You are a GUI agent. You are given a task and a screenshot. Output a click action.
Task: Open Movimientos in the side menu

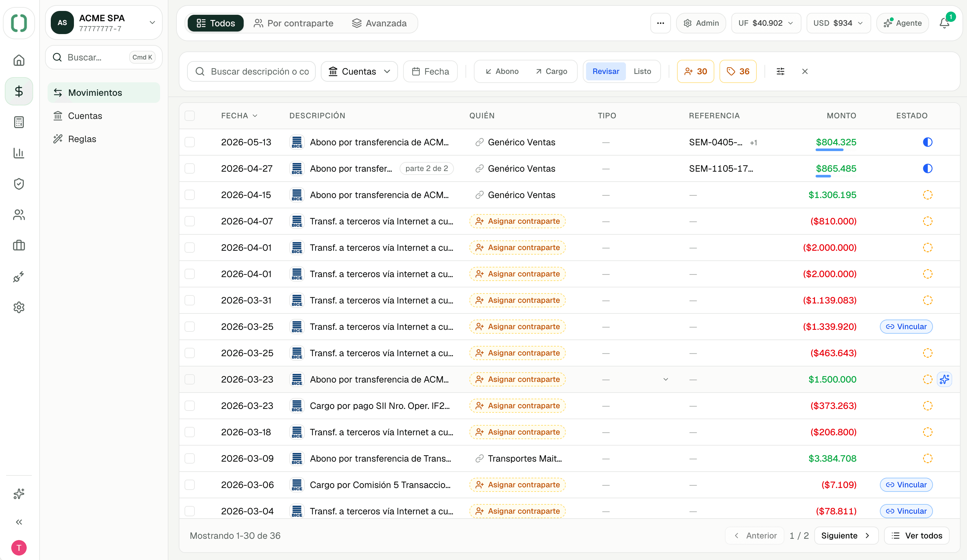104,93
